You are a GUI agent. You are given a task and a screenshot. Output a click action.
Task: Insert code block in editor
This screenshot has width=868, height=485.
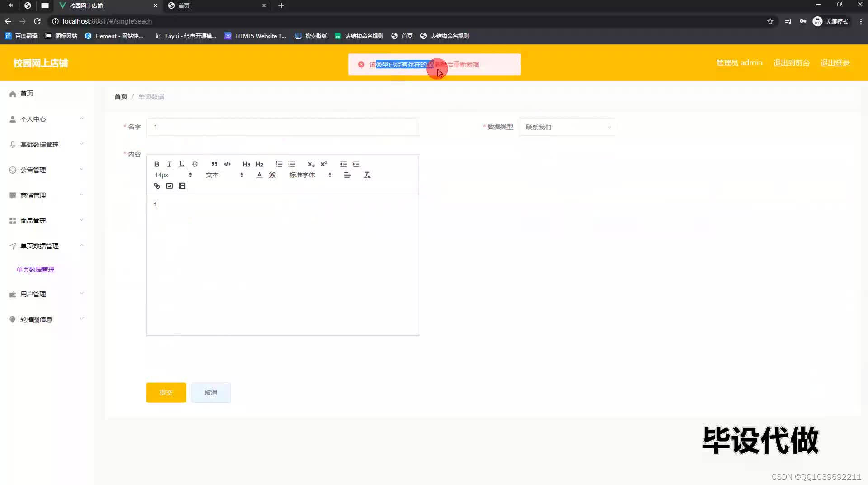pos(227,164)
